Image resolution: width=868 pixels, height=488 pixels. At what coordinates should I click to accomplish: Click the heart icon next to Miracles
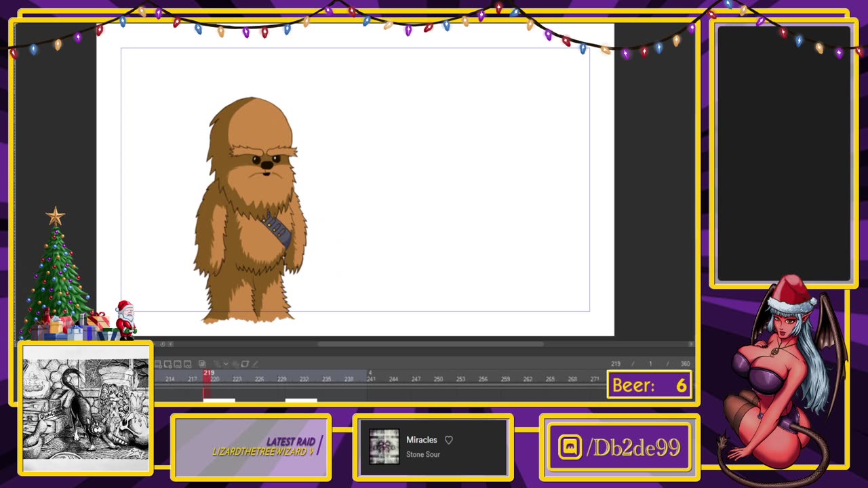448,440
